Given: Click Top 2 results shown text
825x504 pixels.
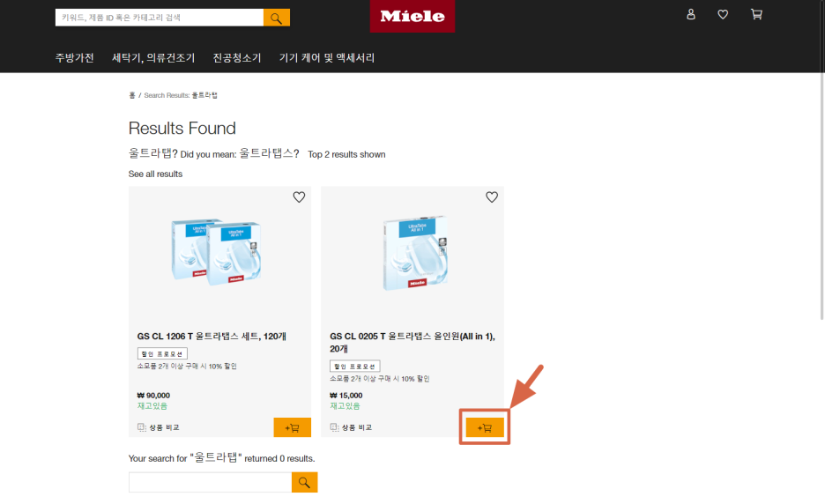Looking at the screenshot, I should [x=346, y=154].
